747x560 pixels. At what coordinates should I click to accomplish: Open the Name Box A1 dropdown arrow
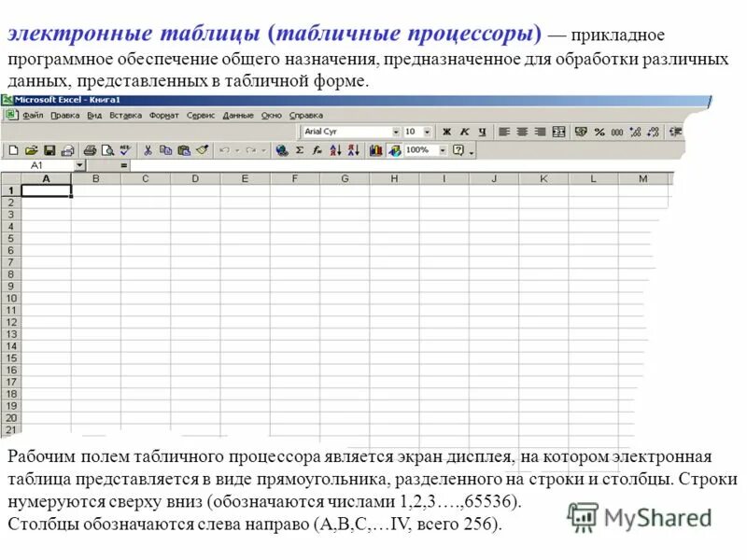(x=79, y=165)
